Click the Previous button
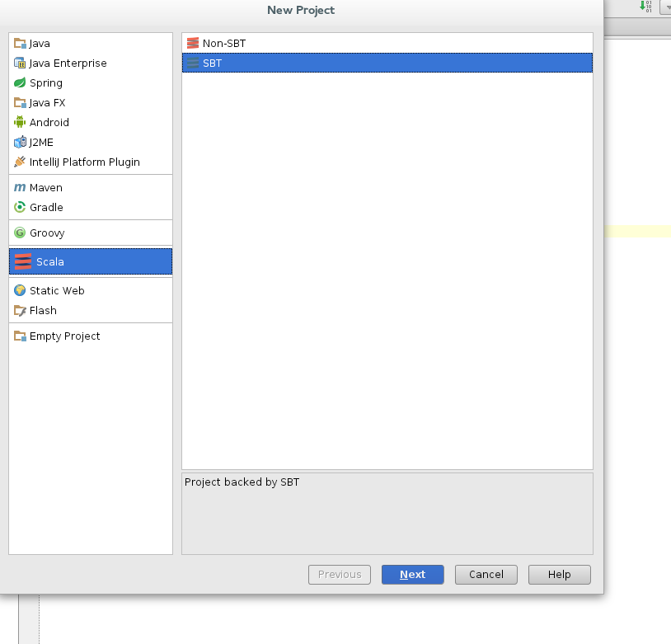671x644 pixels. click(x=340, y=574)
